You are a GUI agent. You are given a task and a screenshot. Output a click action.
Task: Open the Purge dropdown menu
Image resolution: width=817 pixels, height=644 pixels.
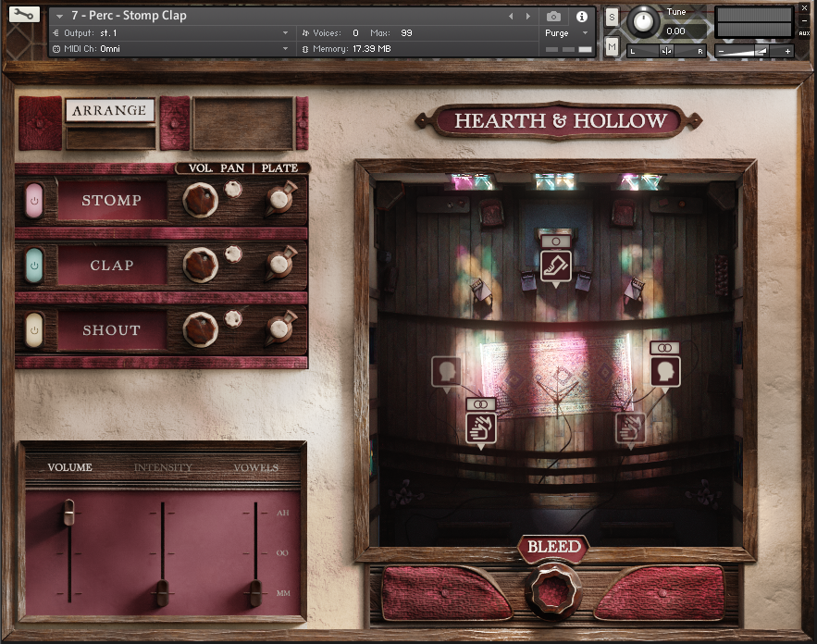566,32
